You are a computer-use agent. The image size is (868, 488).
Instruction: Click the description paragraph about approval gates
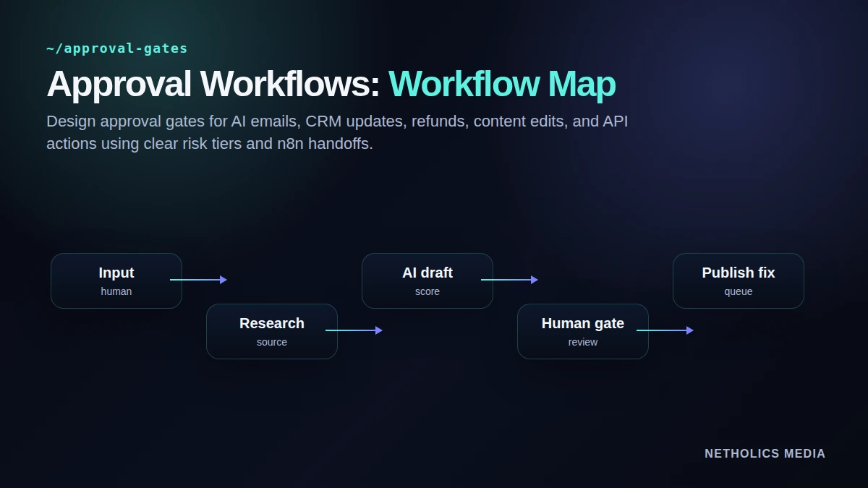point(337,132)
